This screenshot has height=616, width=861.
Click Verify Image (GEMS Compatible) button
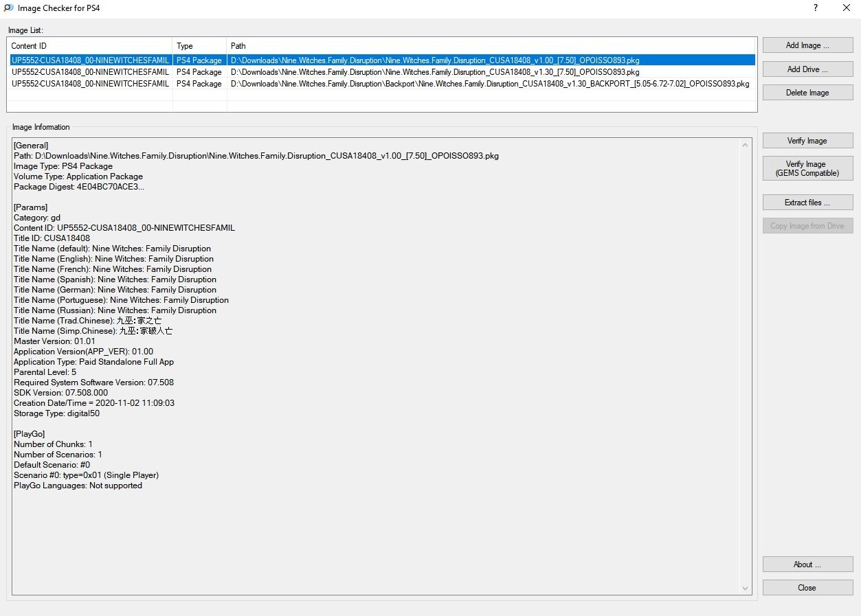pyautogui.click(x=807, y=168)
